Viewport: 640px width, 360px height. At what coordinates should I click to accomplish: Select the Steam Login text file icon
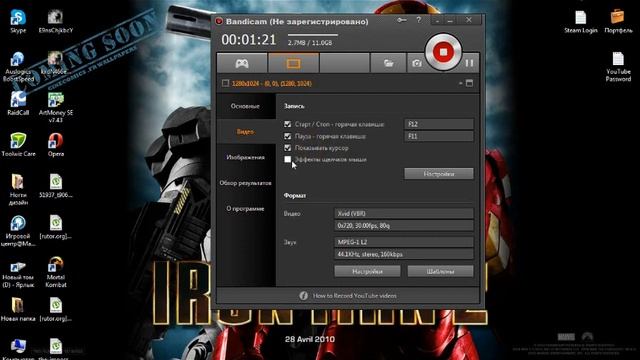coord(580,22)
